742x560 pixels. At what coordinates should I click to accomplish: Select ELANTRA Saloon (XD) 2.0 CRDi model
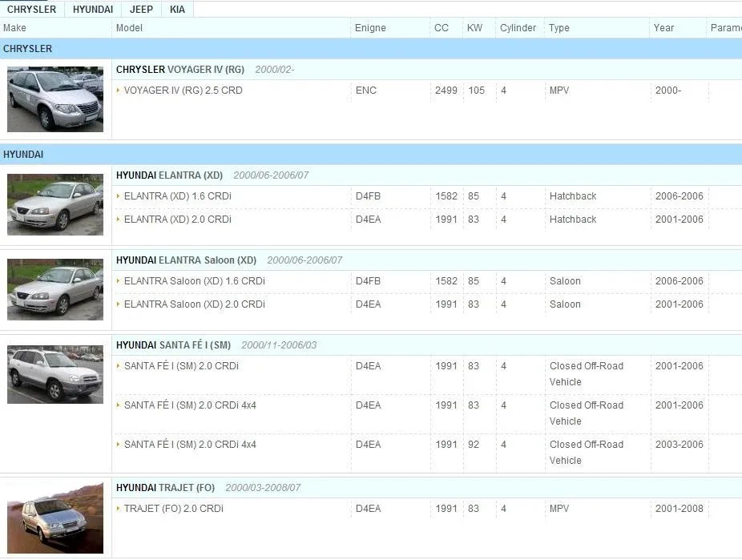(x=195, y=304)
